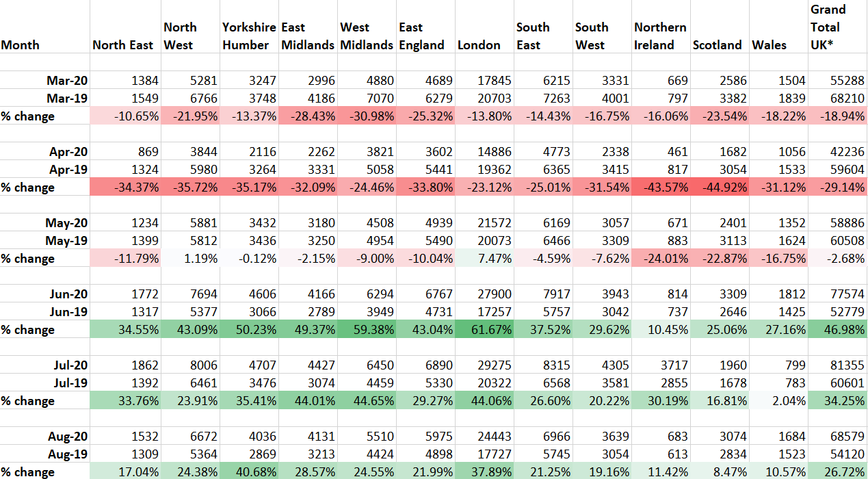Select the Grand Total UK* header
Image resolution: width=868 pixels, height=479 pixels.
click(x=828, y=27)
